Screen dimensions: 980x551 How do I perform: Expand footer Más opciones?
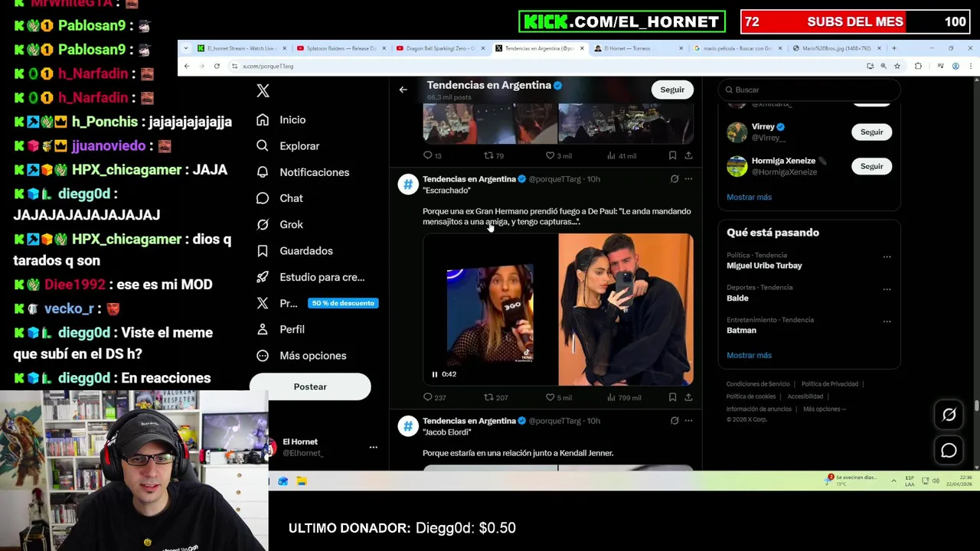[825, 409]
